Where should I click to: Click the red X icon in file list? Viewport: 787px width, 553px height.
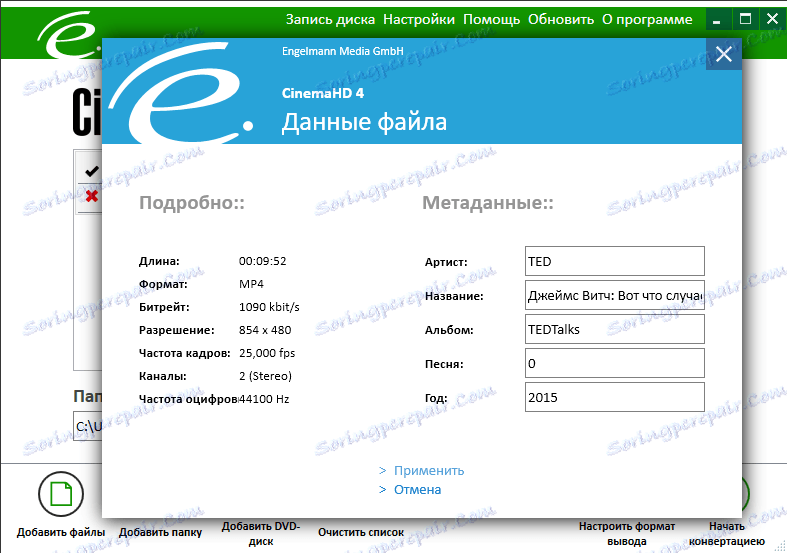[92, 196]
